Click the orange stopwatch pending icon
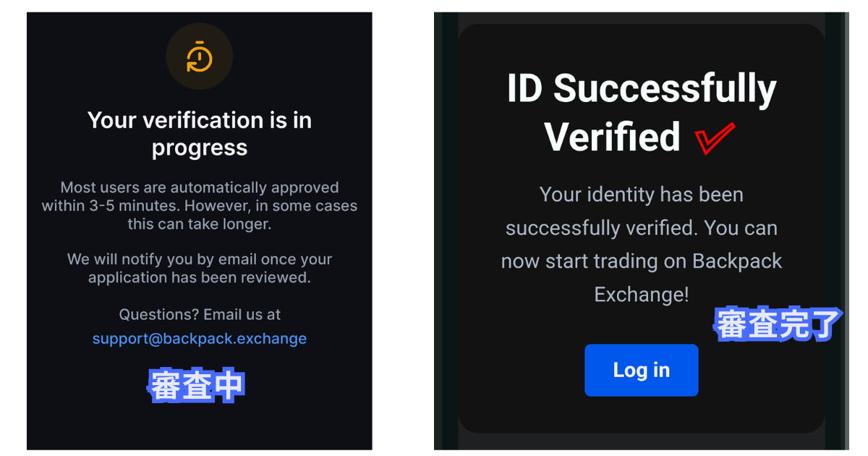 coord(199,57)
